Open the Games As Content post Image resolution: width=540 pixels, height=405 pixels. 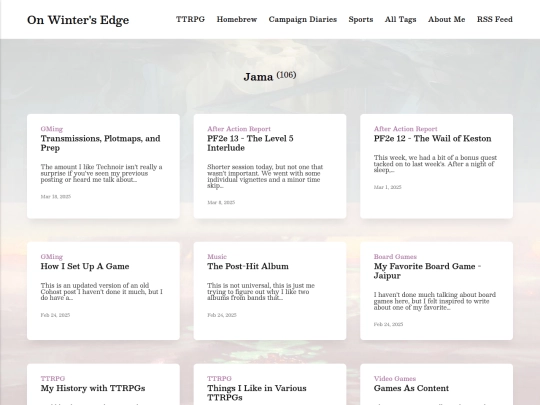pyautogui.click(x=411, y=388)
